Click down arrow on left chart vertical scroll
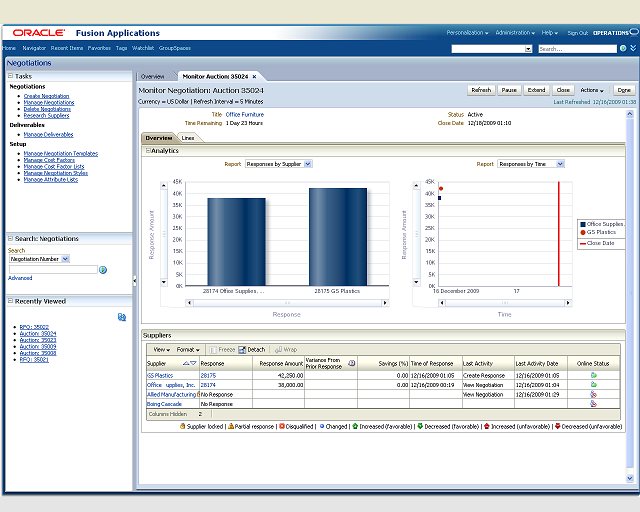 point(164,282)
